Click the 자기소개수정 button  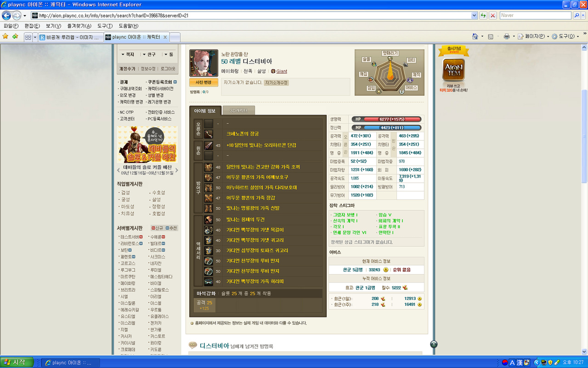pyautogui.click(x=276, y=83)
